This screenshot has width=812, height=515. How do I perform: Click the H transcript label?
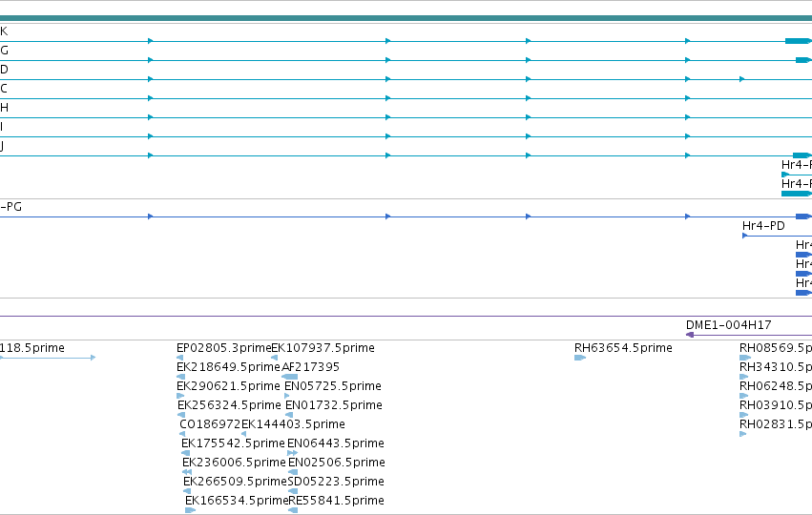point(4,108)
